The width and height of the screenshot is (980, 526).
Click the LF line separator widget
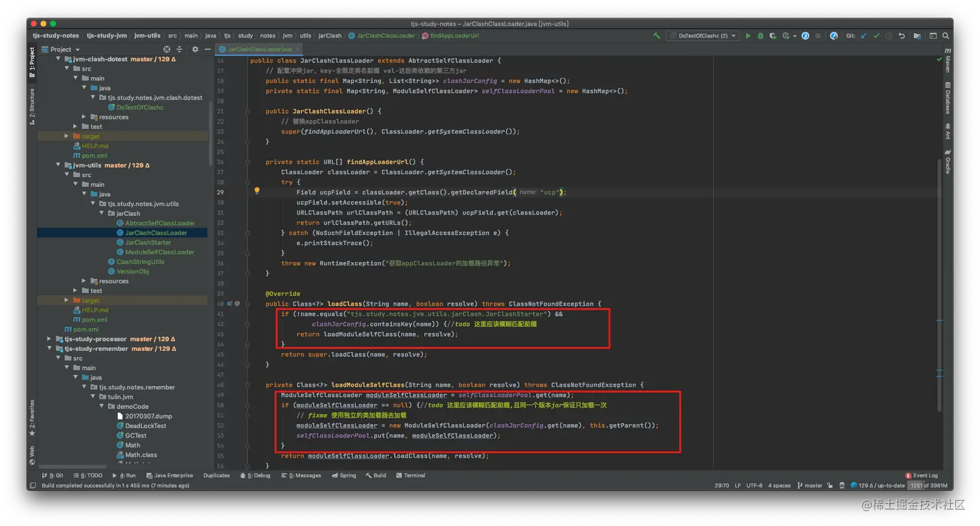click(x=738, y=485)
